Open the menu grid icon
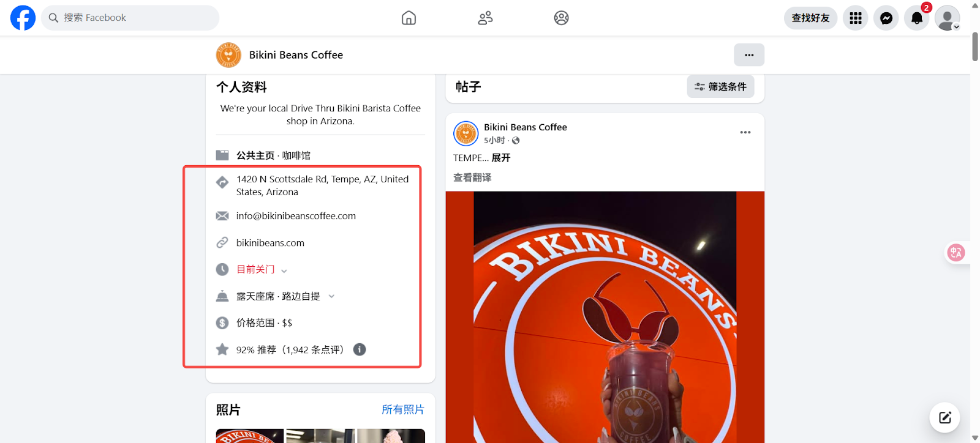This screenshot has height=443, width=980. [856, 18]
